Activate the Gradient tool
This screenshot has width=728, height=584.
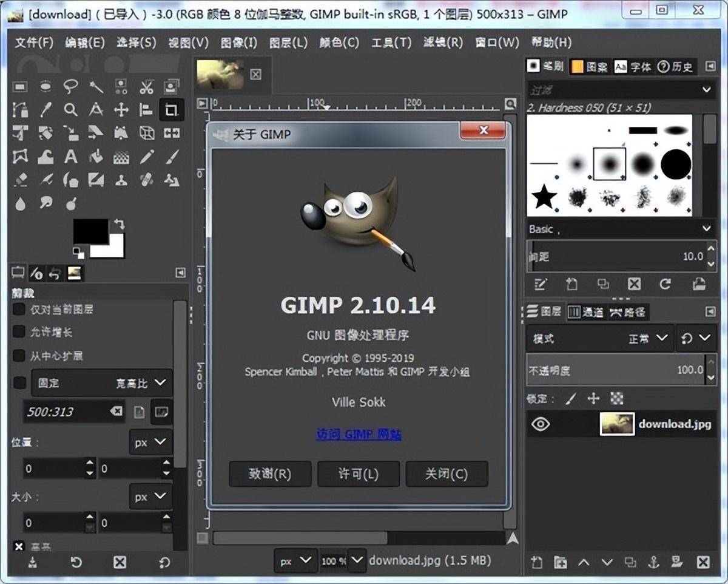tap(121, 157)
